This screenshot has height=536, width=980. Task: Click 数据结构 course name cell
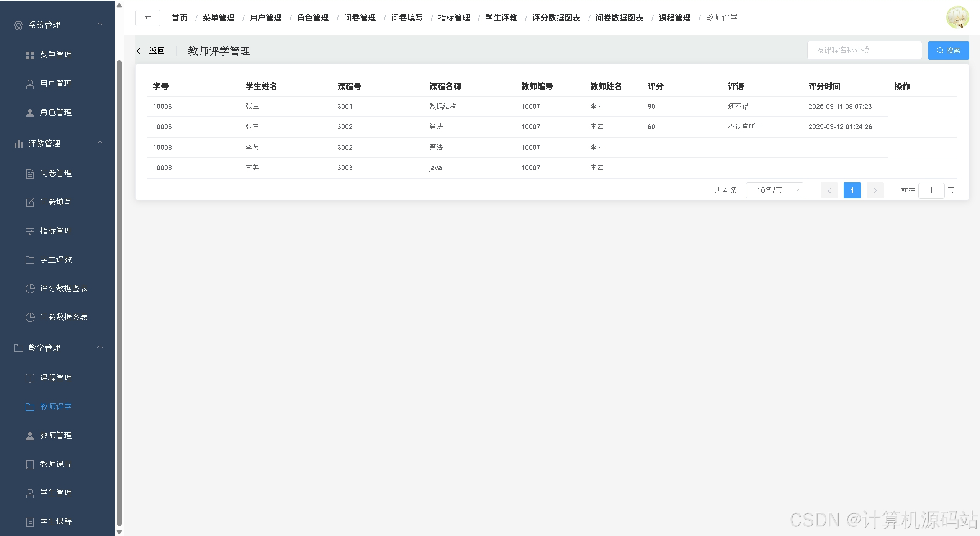tap(443, 107)
